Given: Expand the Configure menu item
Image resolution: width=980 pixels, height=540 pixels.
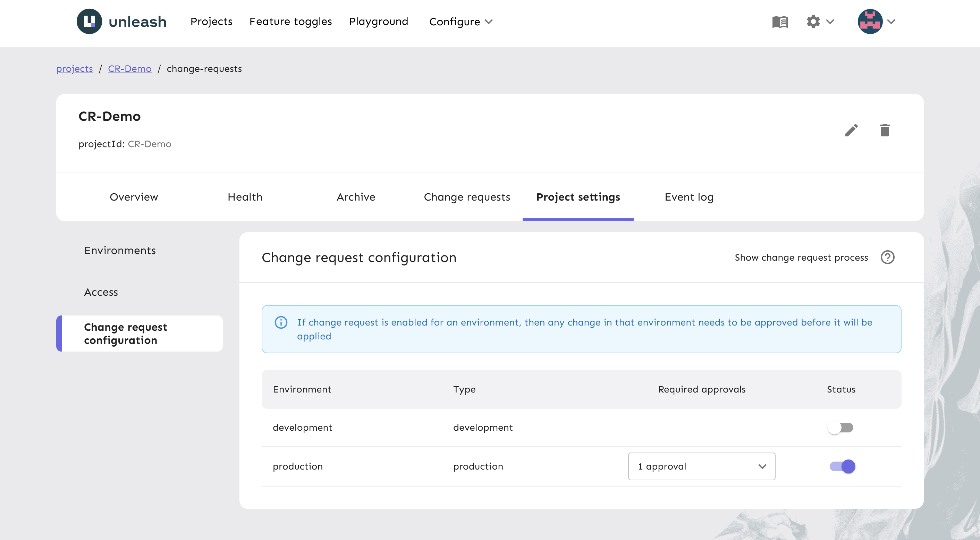Looking at the screenshot, I should tap(462, 21).
